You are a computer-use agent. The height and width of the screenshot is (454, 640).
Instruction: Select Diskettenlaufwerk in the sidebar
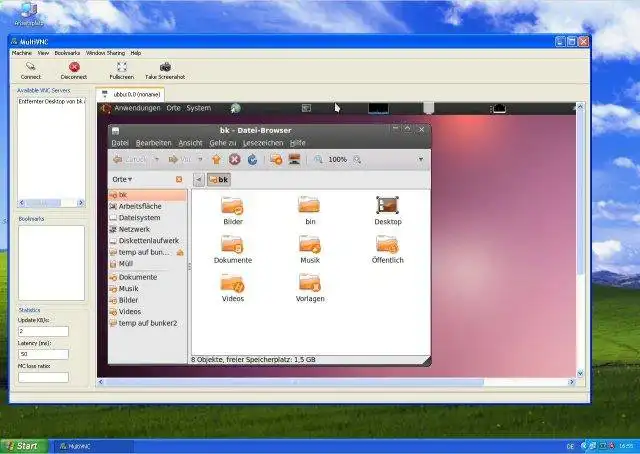coord(148,241)
